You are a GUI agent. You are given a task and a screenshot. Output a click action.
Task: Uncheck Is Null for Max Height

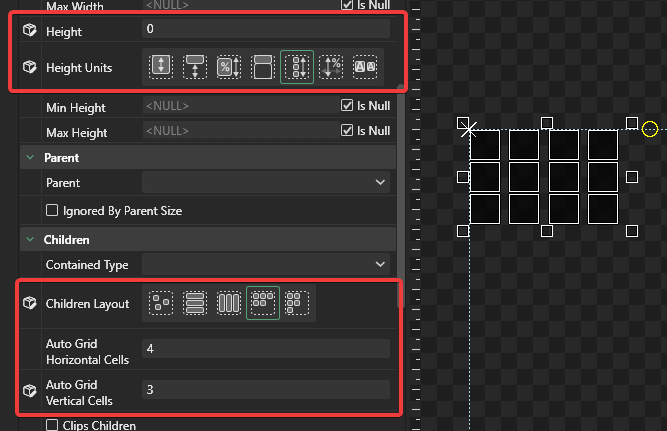click(x=347, y=130)
